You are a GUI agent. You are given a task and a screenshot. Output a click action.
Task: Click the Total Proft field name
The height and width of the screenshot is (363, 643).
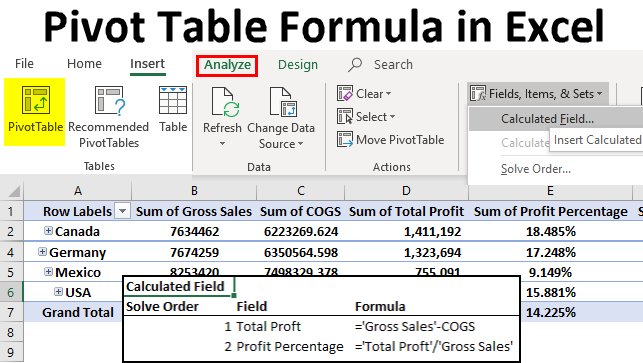268,326
